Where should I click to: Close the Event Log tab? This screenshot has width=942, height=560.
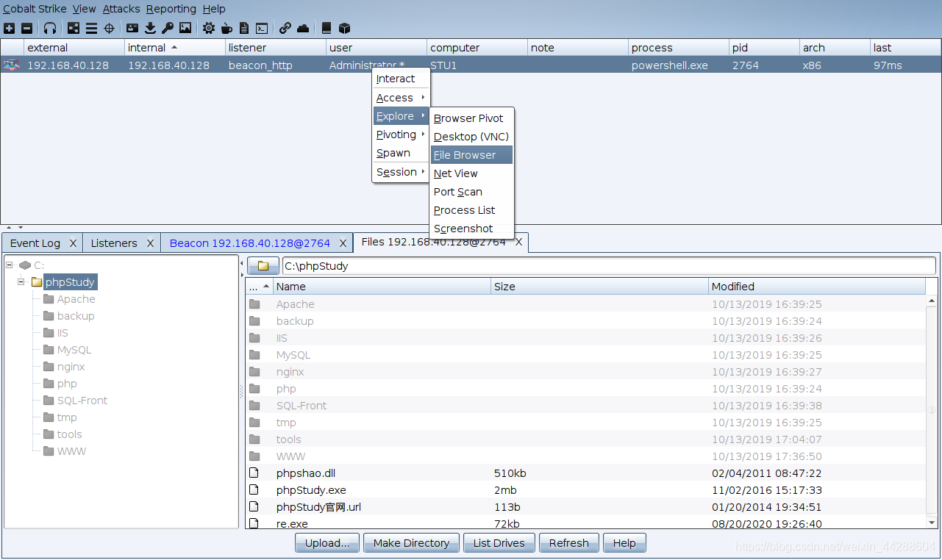pos(73,243)
